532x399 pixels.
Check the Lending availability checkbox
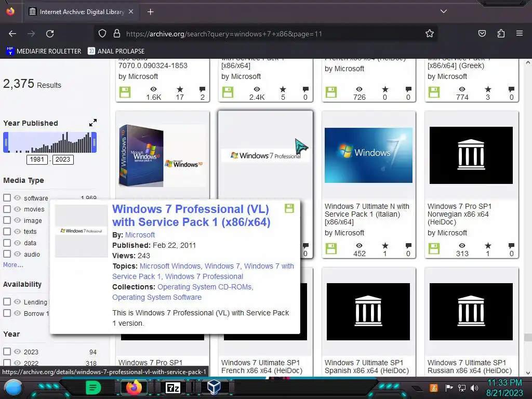(7, 301)
